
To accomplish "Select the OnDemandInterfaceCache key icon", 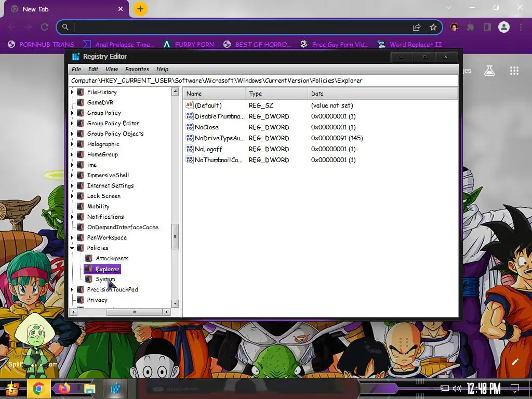I will pos(81,227).
